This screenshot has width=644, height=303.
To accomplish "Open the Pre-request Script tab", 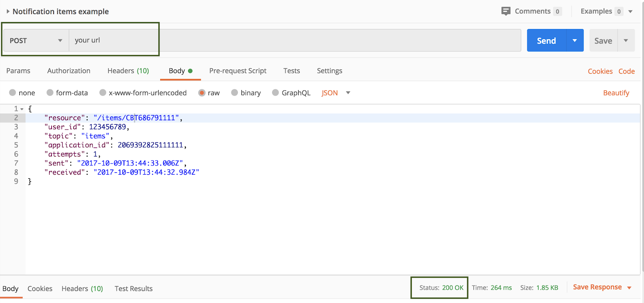I will coord(237,71).
